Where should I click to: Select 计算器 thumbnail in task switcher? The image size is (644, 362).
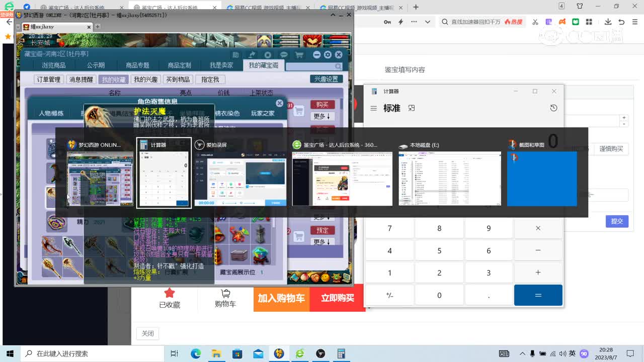tap(164, 172)
